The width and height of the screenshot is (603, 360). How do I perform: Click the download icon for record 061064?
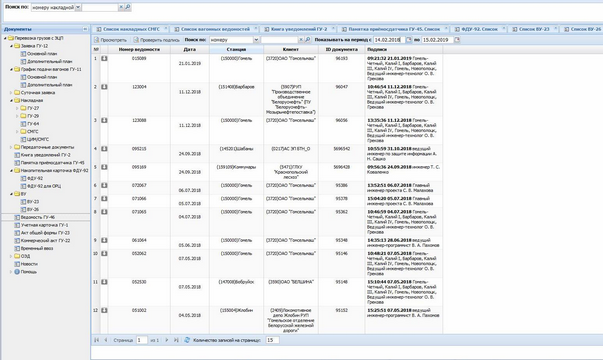click(x=104, y=240)
